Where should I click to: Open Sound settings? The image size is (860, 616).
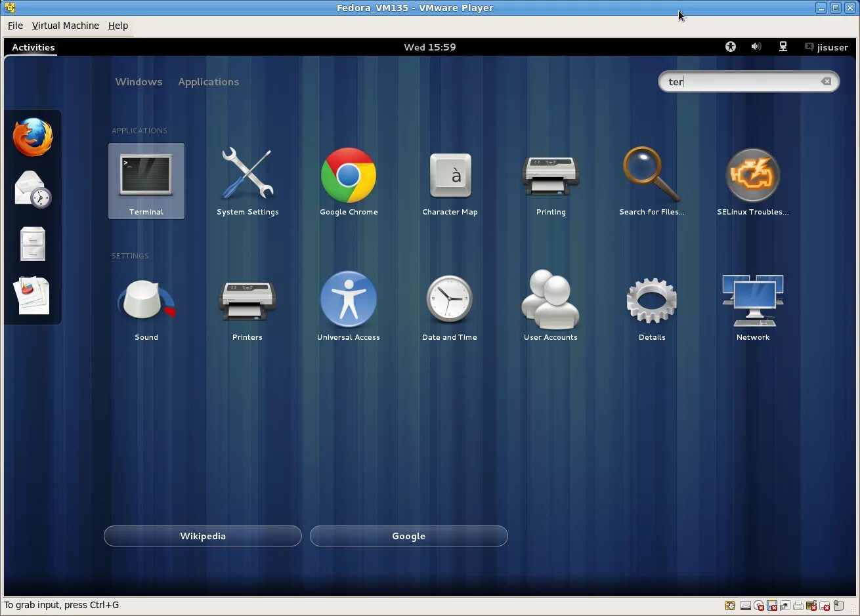click(x=146, y=306)
